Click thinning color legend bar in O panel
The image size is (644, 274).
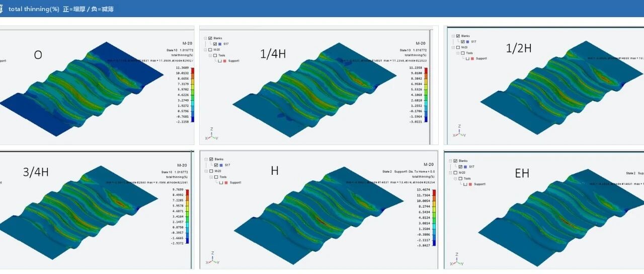(x=192, y=95)
